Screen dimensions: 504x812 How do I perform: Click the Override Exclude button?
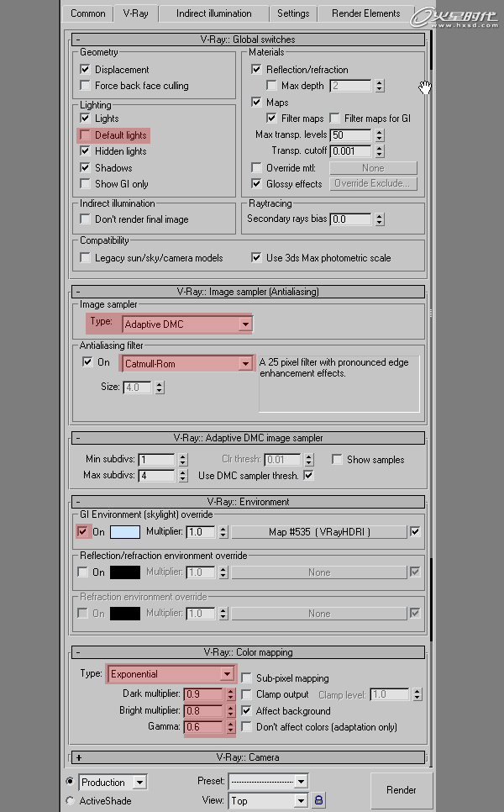click(x=373, y=183)
